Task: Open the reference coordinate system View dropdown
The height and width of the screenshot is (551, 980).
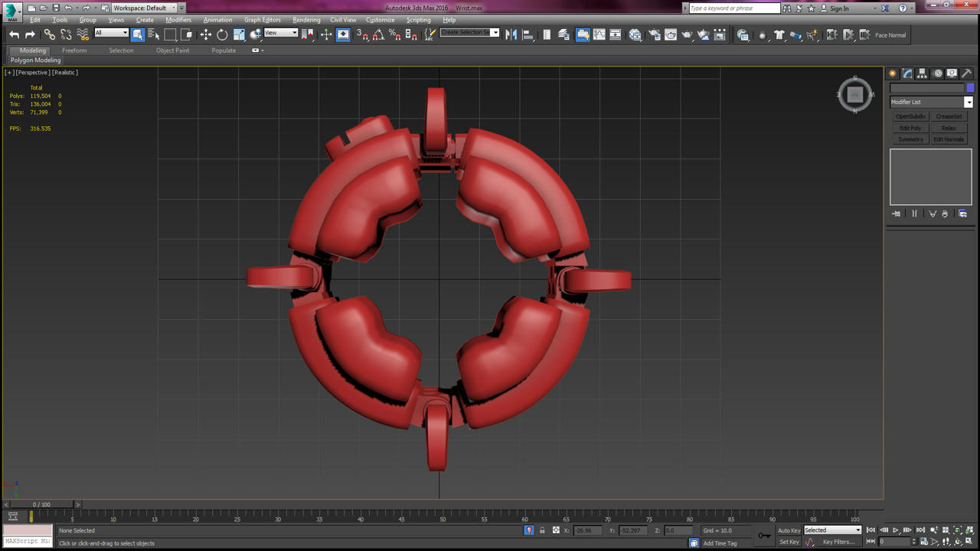Action: [x=281, y=33]
